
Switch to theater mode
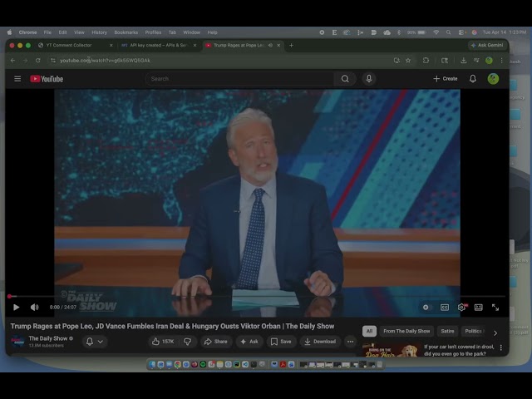(479, 308)
